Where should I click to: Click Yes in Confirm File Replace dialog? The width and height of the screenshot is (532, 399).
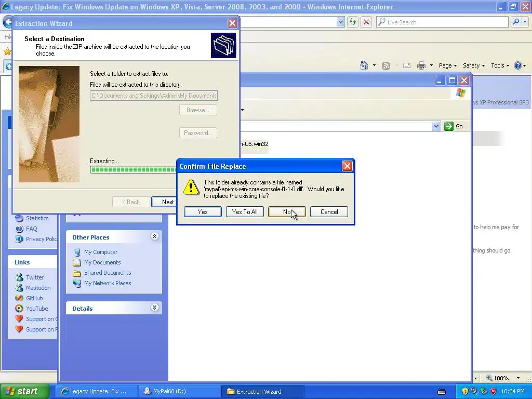tap(203, 212)
